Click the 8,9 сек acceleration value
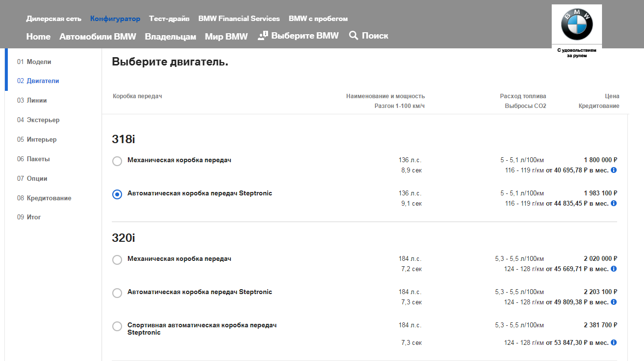 [x=412, y=170]
